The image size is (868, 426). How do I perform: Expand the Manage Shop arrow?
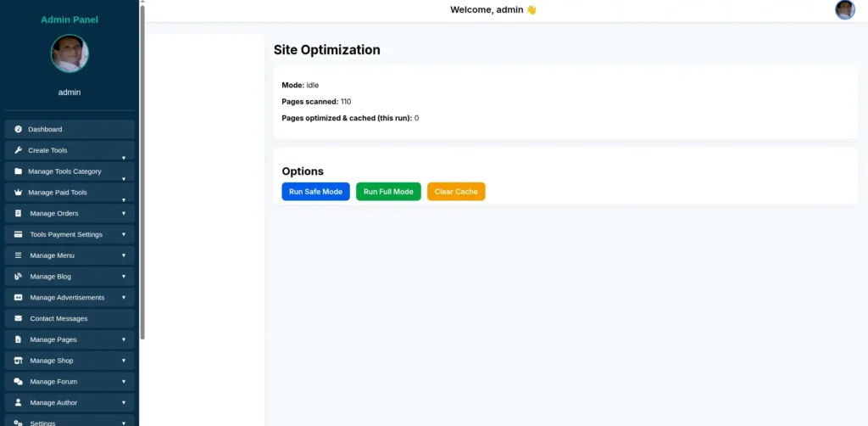(124, 361)
